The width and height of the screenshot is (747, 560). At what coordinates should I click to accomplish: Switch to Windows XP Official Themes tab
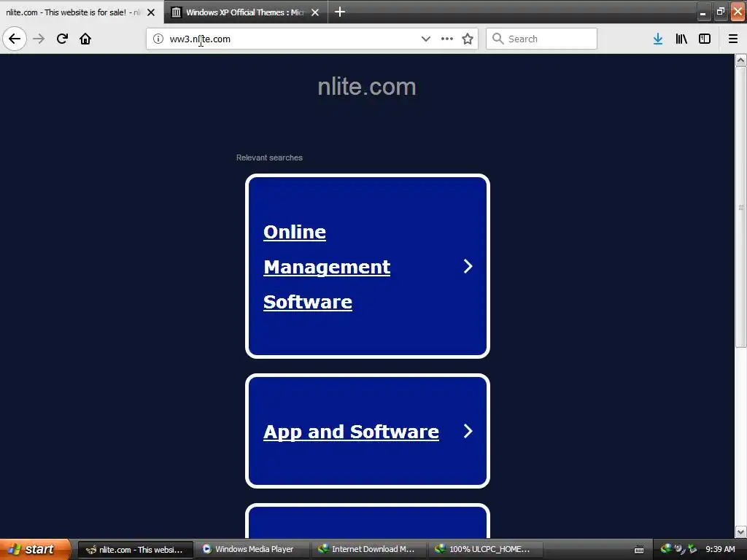pos(245,12)
